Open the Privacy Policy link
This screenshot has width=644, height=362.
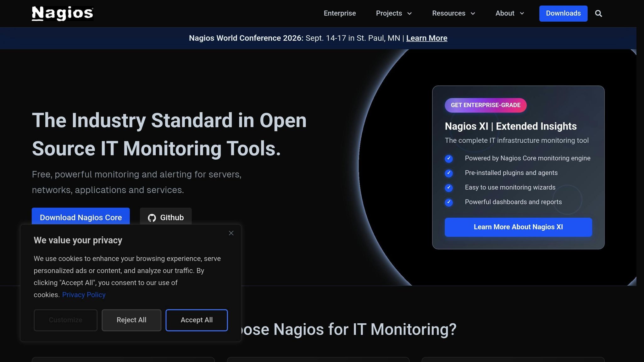tap(84, 294)
